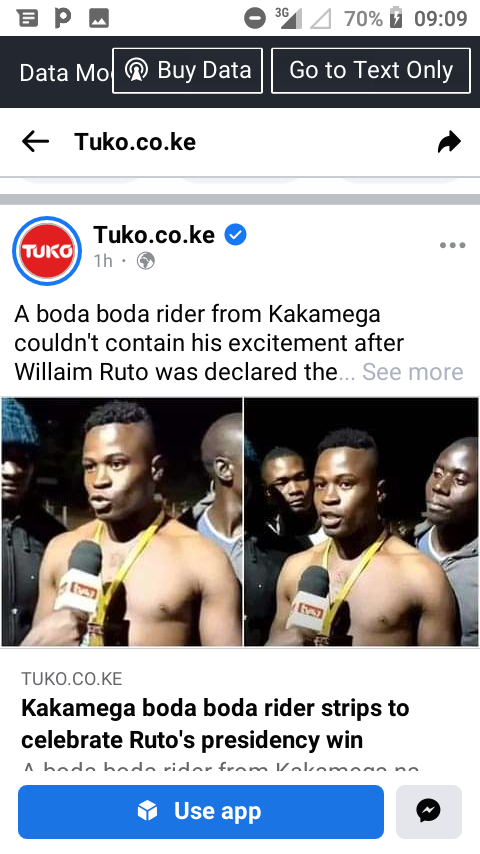Tap the do-not-disturb status bar icon
Viewport: 480px width, 854px height.
click(254, 19)
